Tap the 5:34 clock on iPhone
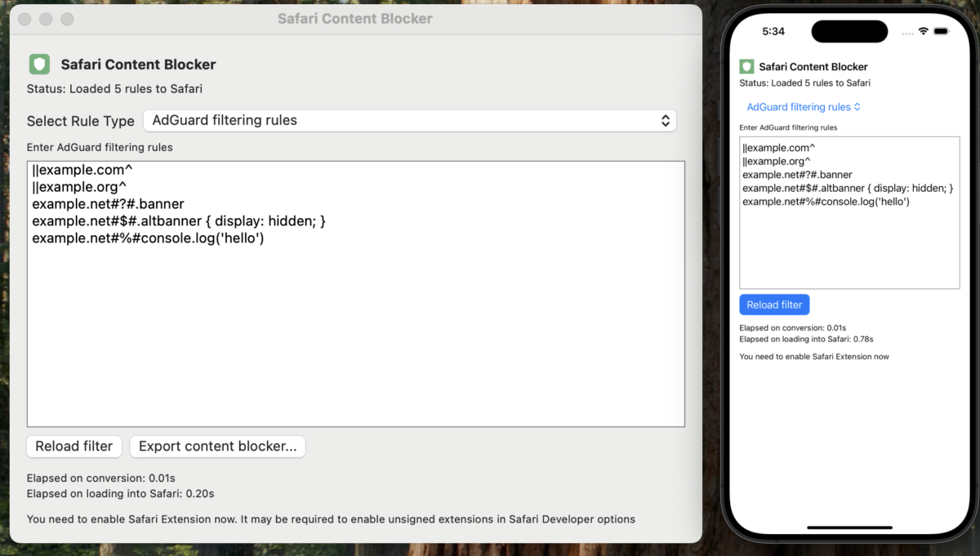The width and height of the screenshot is (980, 556). (x=773, y=31)
